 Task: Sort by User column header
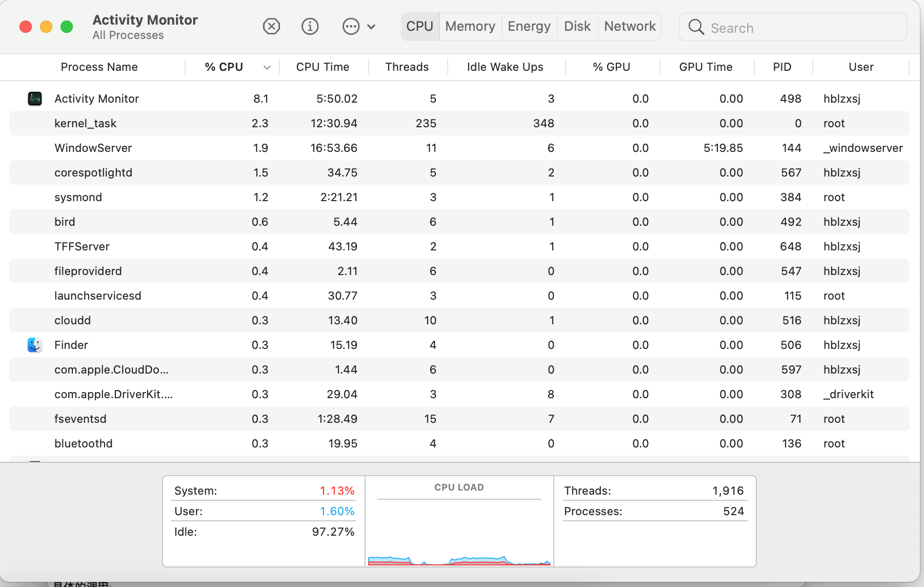point(861,67)
